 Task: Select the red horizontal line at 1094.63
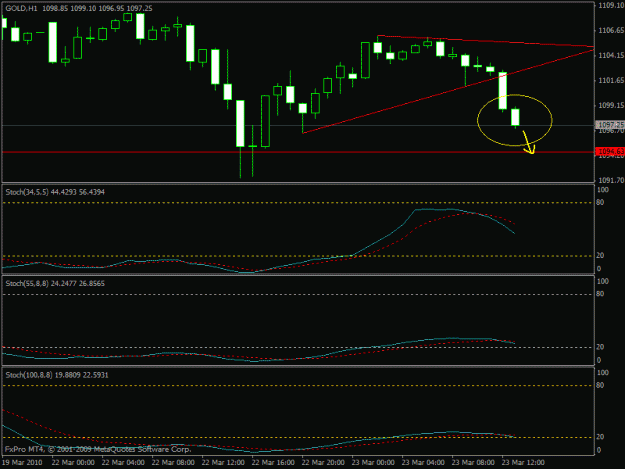click(x=298, y=152)
